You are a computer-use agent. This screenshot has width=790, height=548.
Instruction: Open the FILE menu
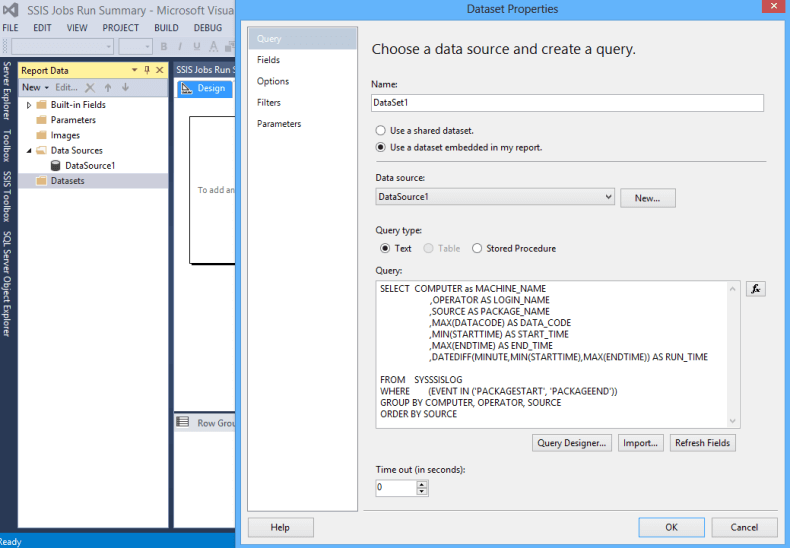[10, 28]
